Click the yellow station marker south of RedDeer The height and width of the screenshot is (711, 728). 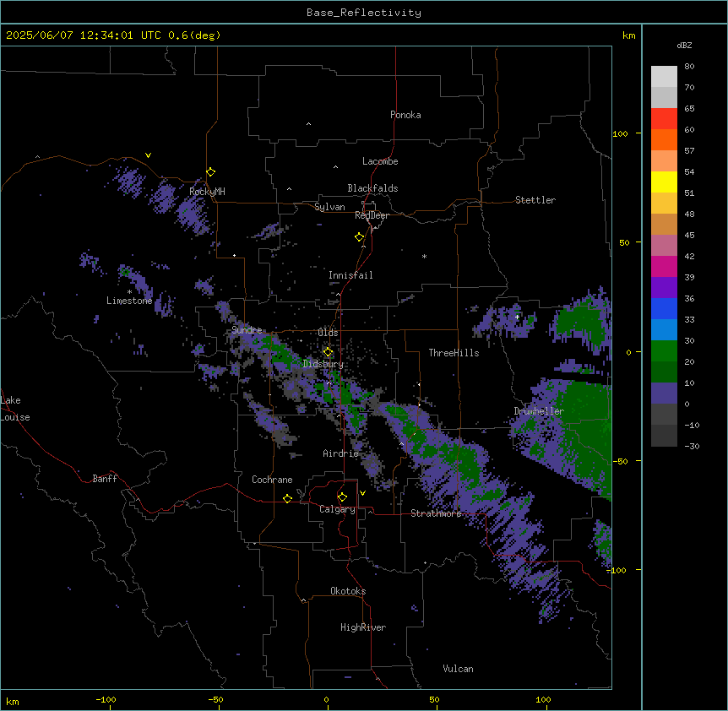(x=359, y=236)
